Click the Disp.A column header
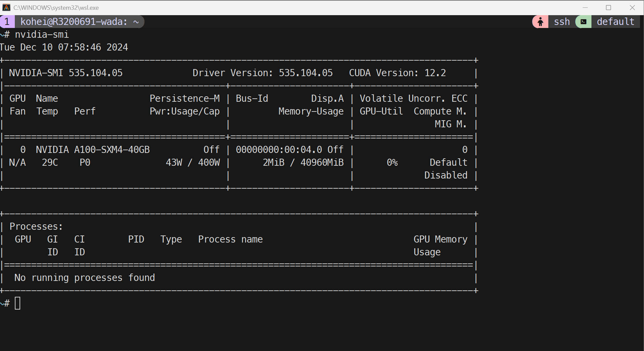 click(327, 98)
